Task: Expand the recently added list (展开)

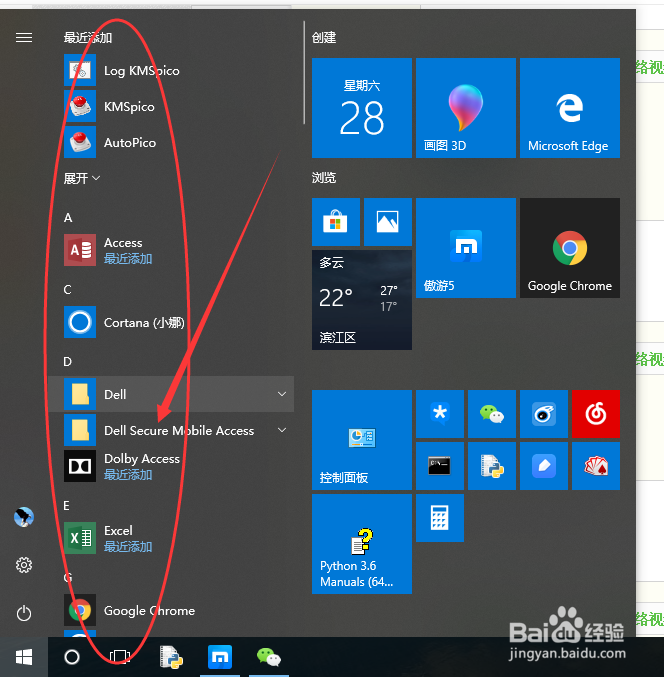Action: click(82, 178)
